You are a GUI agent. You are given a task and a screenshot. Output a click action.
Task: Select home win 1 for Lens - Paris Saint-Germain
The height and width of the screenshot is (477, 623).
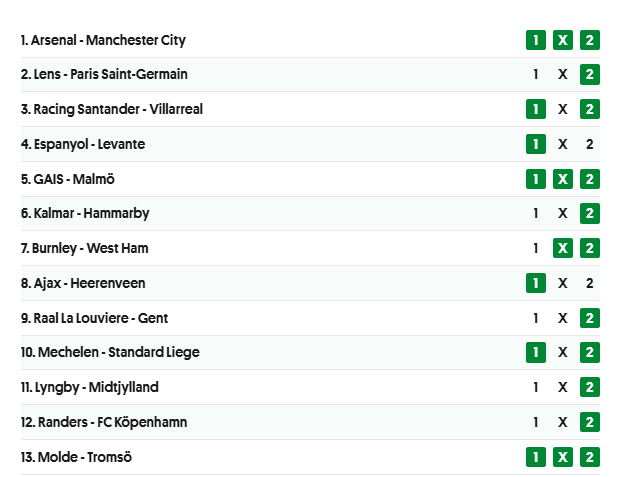pyautogui.click(x=536, y=74)
